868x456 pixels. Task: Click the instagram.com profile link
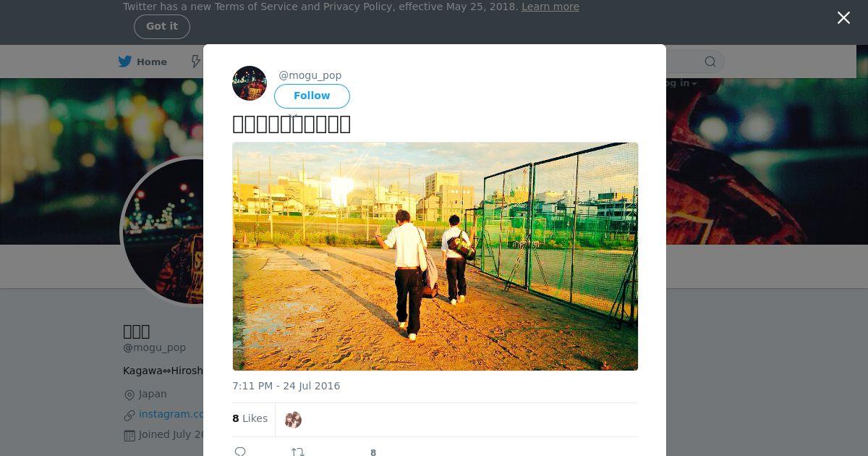pyautogui.click(x=171, y=414)
